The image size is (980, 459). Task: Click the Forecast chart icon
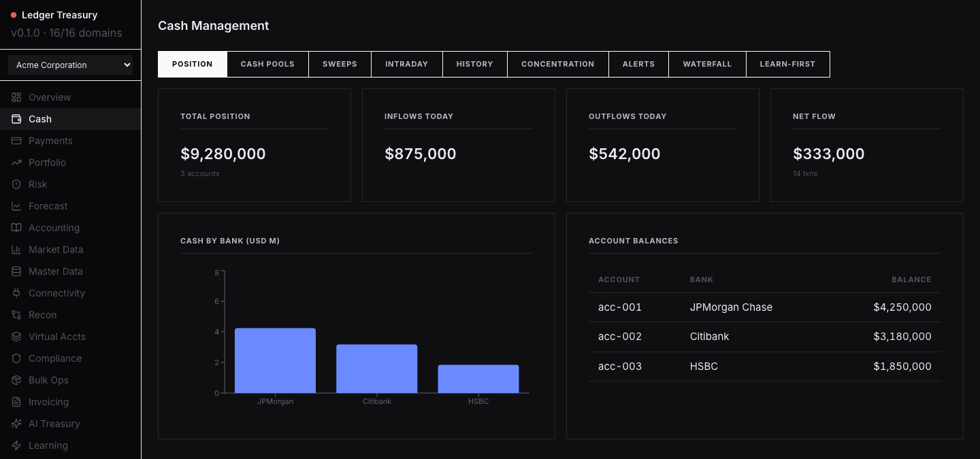(16, 206)
